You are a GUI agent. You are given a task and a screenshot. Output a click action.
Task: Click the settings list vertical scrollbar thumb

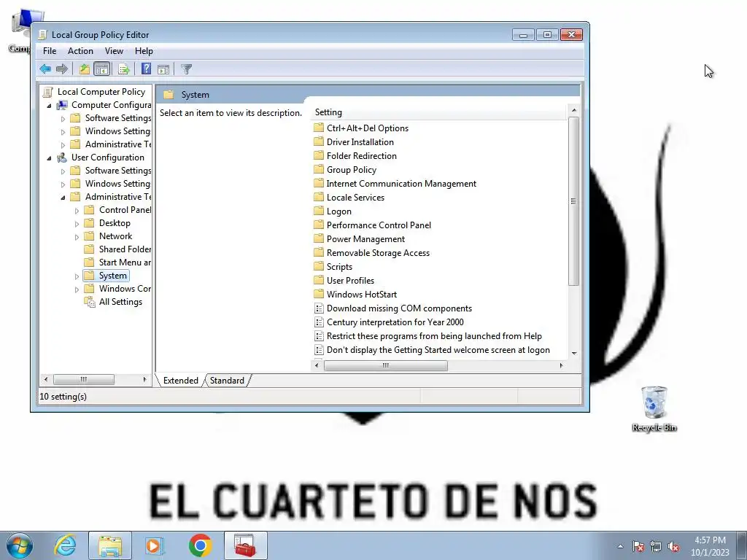[573, 201]
